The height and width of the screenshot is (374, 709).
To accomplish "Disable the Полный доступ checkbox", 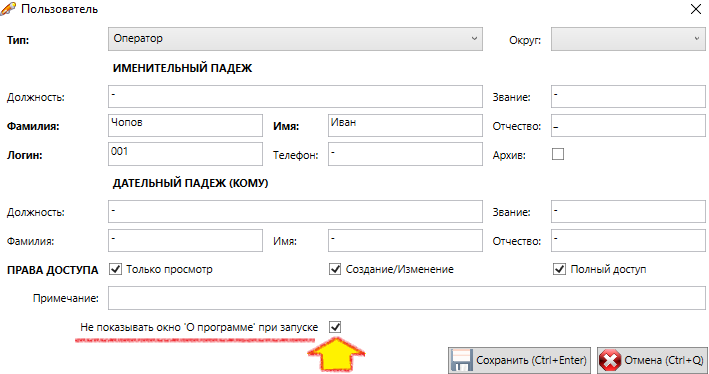I will (x=559, y=270).
